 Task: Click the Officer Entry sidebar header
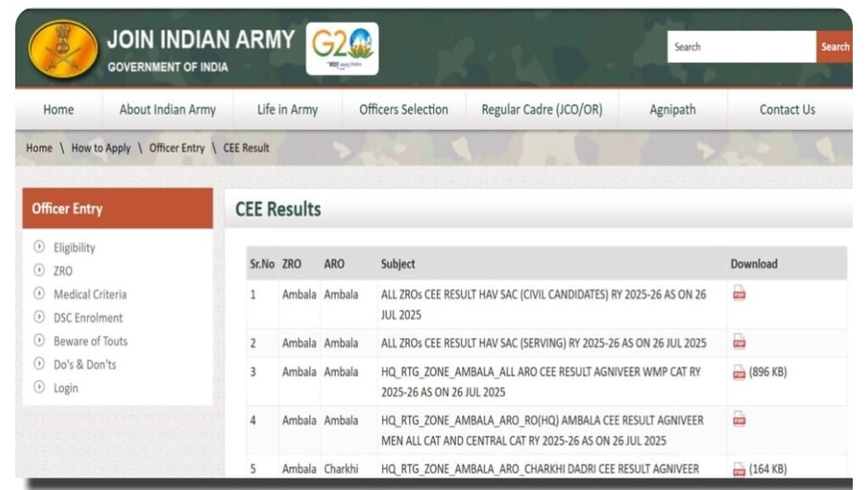pyautogui.click(x=117, y=209)
